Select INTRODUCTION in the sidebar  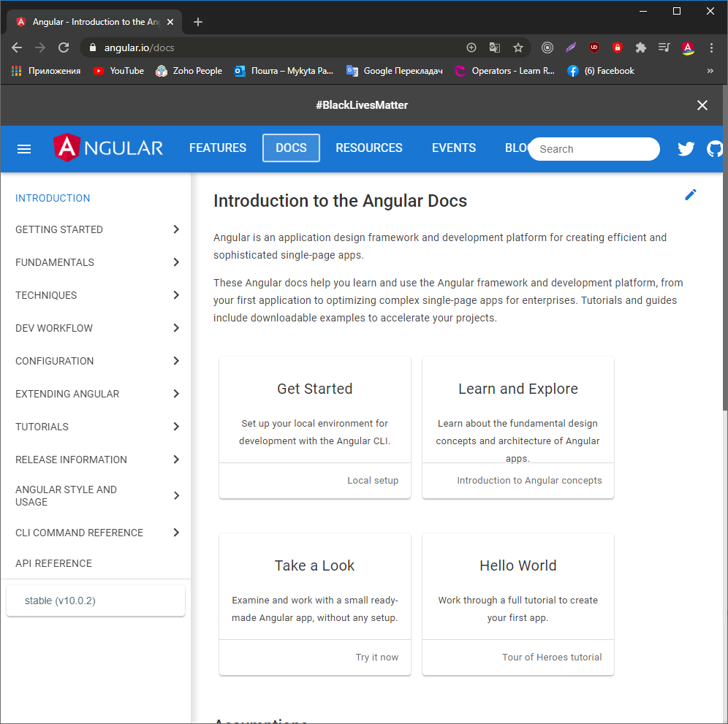(x=53, y=198)
